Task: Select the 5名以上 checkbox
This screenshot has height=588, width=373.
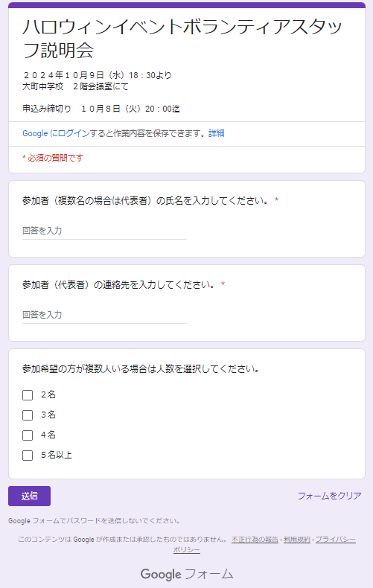Action: pos(28,456)
